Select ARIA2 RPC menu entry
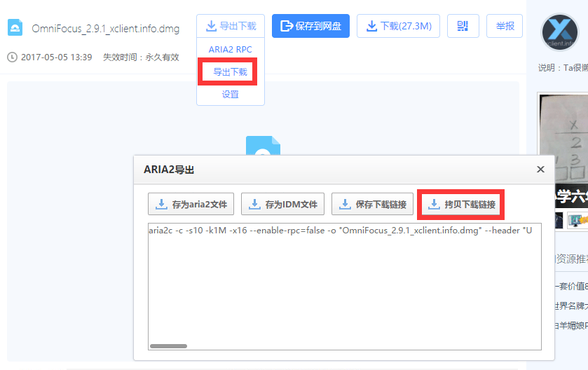This screenshot has width=588, height=370. (231, 50)
